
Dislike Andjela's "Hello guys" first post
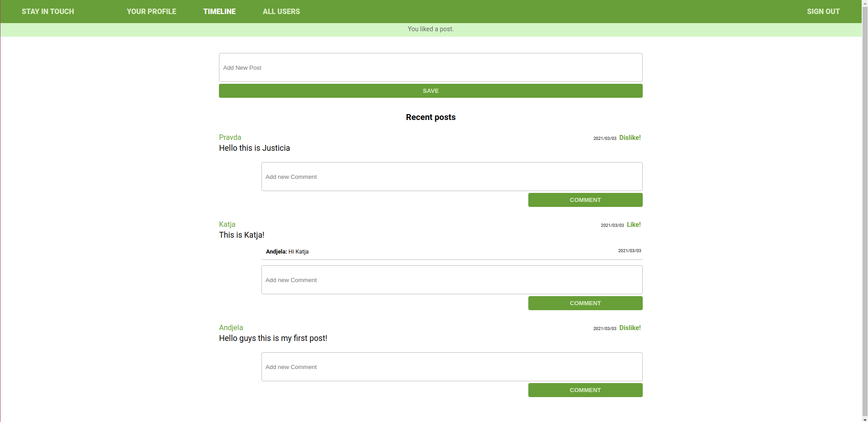coord(630,328)
